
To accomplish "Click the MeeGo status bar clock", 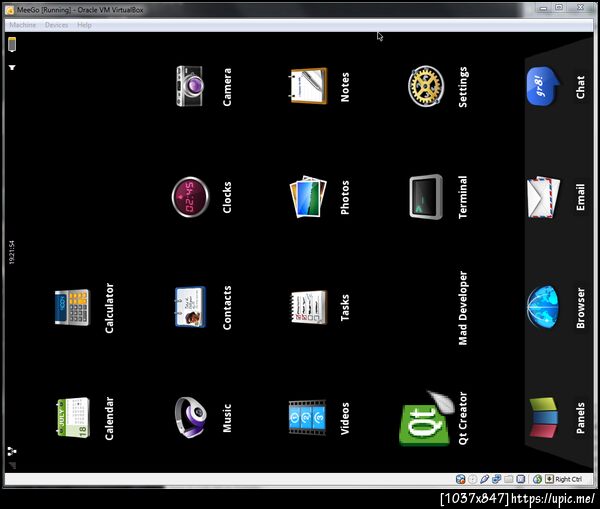I will (12, 252).
